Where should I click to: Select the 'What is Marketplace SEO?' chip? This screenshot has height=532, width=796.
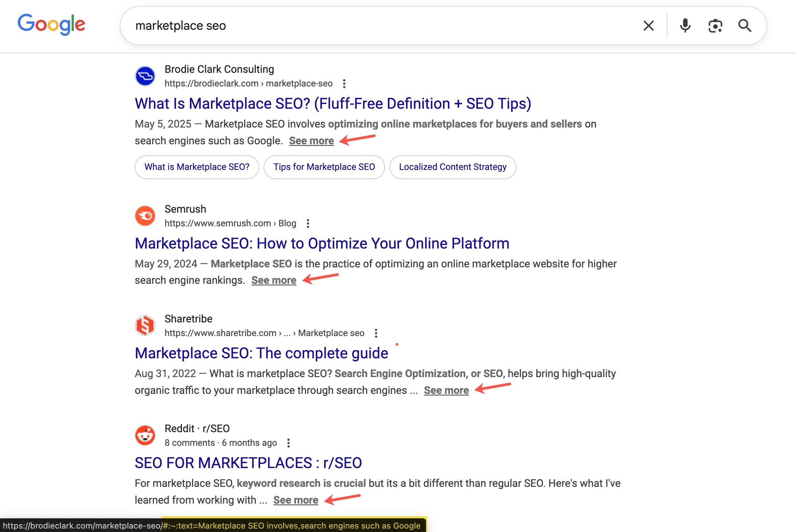pos(197,167)
